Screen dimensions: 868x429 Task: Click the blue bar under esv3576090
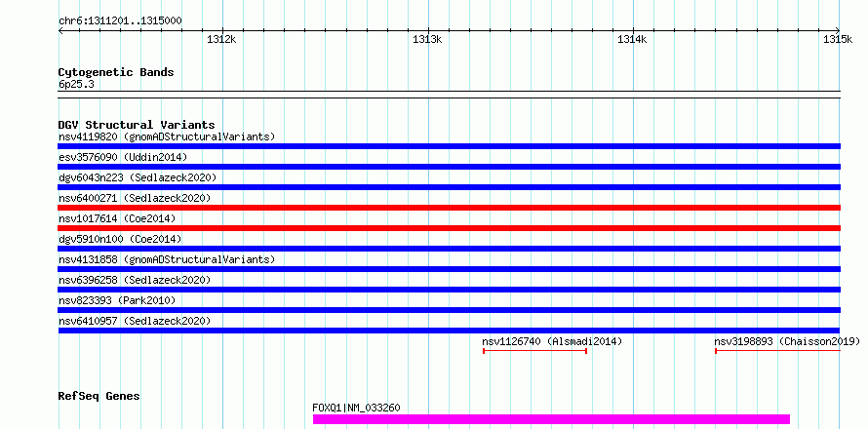(450, 167)
